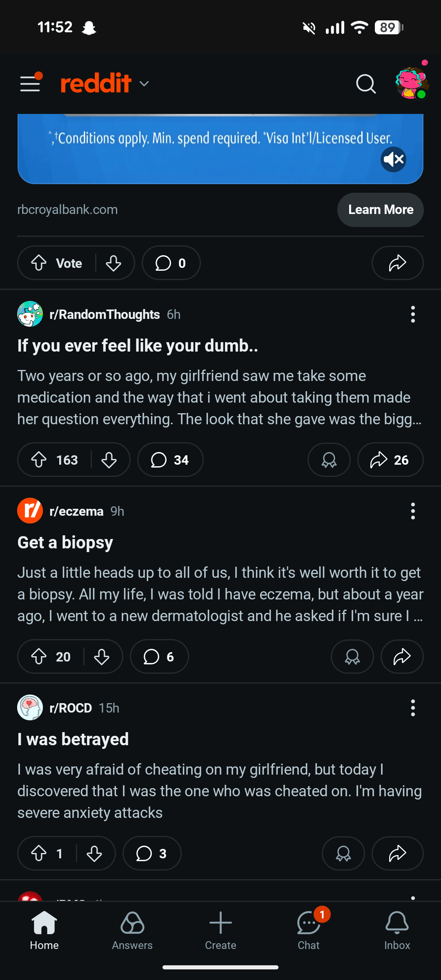Image resolution: width=441 pixels, height=980 pixels.
Task: Share the RBC advertisement post
Action: pos(397,263)
